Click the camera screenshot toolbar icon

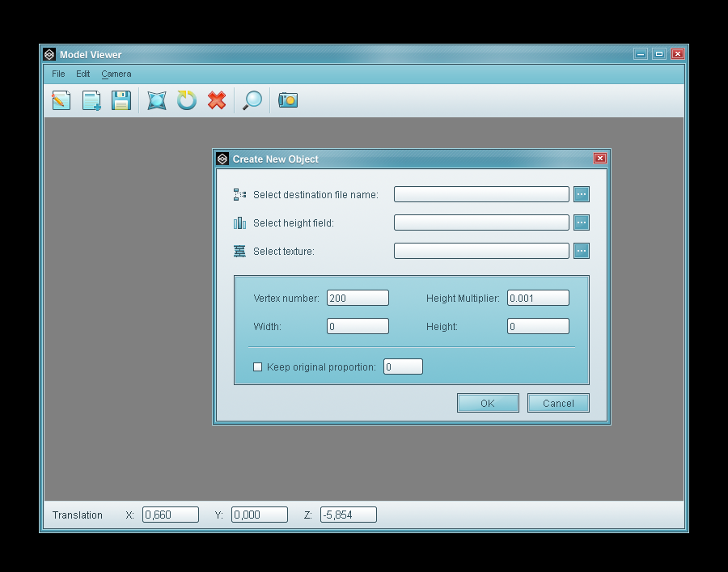(x=288, y=100)
